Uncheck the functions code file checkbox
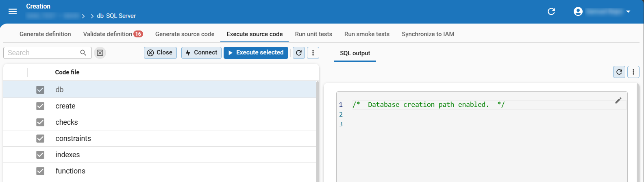Screen dimensions: 644x182 point(40,171)
